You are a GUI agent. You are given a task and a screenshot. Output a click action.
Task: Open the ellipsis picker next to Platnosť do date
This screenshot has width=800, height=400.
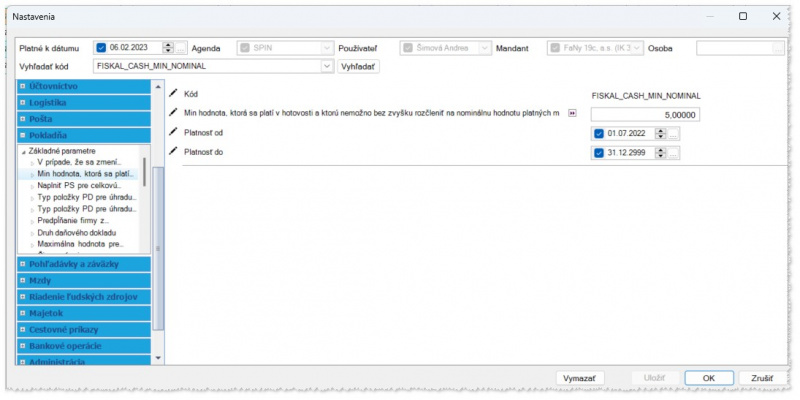674,153
